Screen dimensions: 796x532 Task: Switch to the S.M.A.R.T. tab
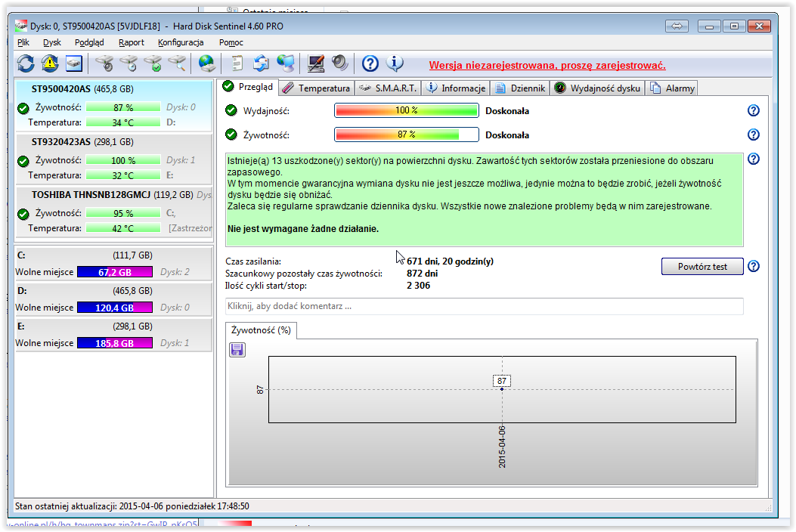pos(388,88)
